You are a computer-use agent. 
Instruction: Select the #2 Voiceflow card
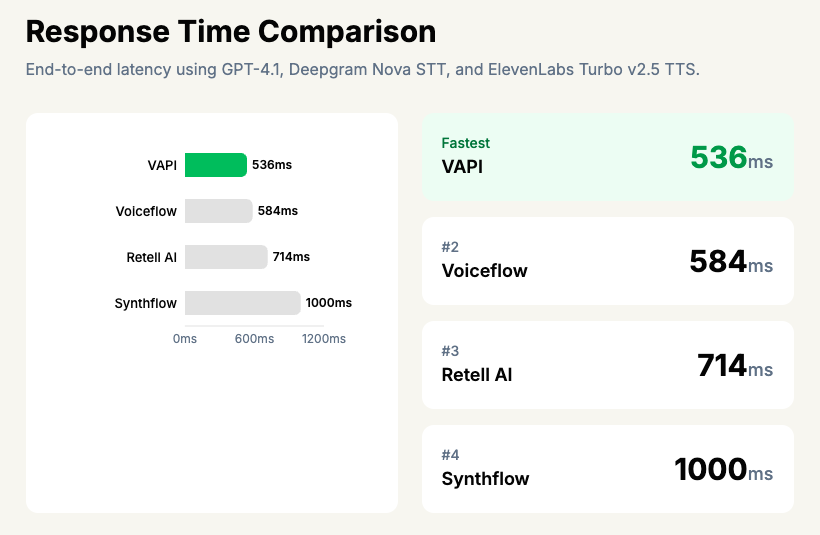[x=607, y=261]
